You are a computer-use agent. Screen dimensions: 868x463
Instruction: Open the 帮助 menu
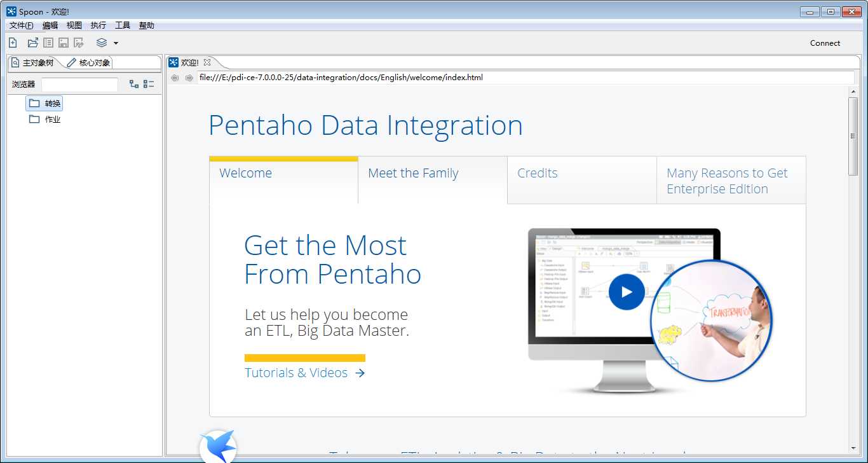point(147,25)
